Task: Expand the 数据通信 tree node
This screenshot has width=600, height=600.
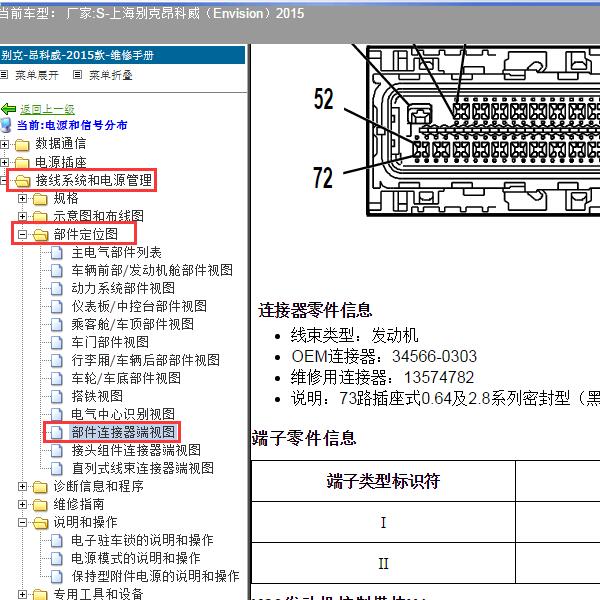Action: [x=4, y=144]
